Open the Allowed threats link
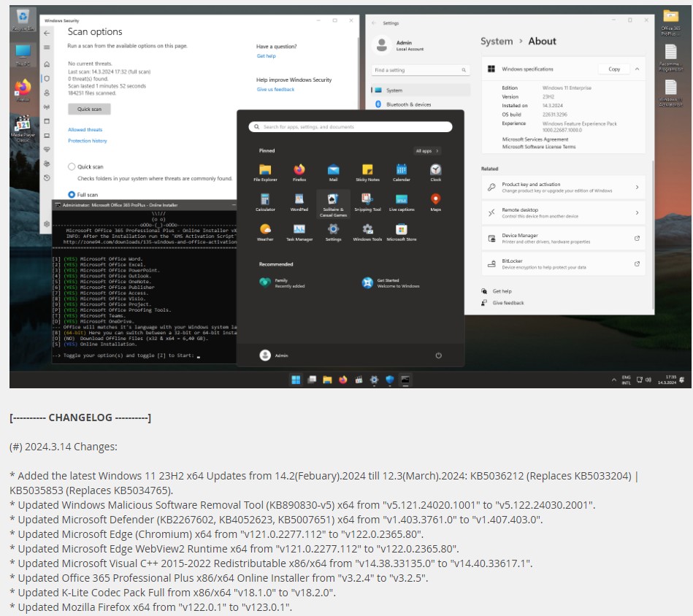Screen dimensions: 693x616 85,129
